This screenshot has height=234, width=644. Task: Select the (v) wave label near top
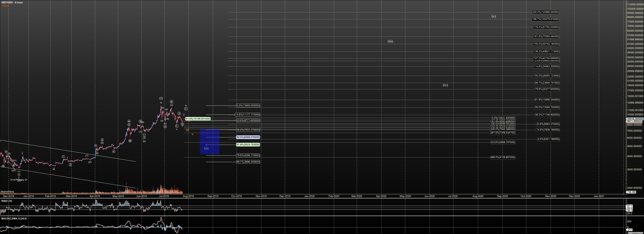point(493,16)
